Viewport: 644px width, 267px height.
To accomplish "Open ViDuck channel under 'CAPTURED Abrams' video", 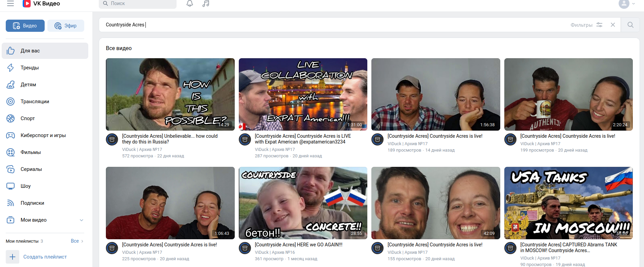I will (x=540, y=258).
